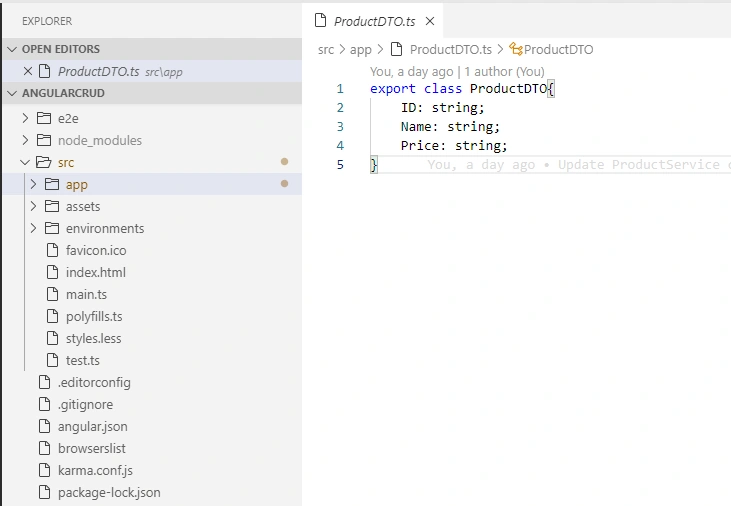This screenshot has height=506, width=731.
Task: Click the node_modules folder icon
Action: 44,140
